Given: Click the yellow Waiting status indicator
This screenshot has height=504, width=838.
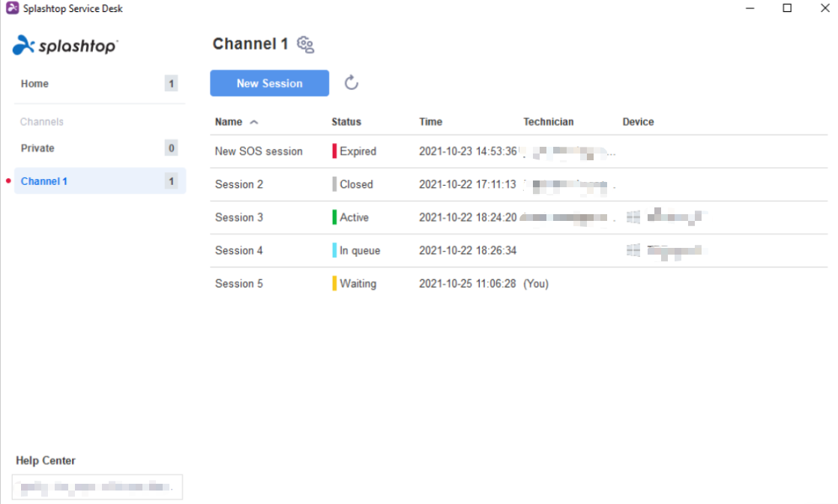Looking at the screenshot, I should (334, 284).
